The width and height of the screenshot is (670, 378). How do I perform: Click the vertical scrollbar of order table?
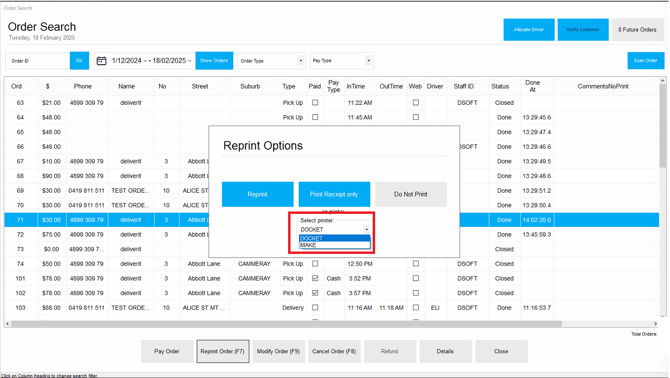pos(662,126)
